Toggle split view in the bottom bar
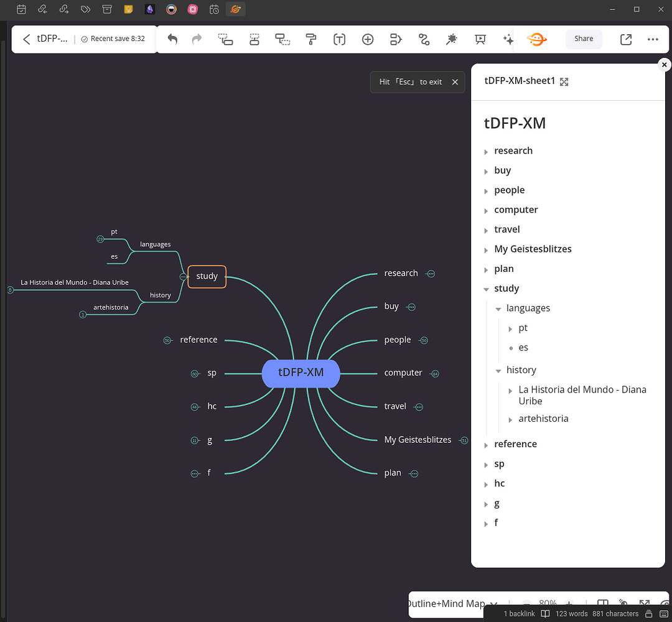The image size is (672, 622). [x=602, y=604]
